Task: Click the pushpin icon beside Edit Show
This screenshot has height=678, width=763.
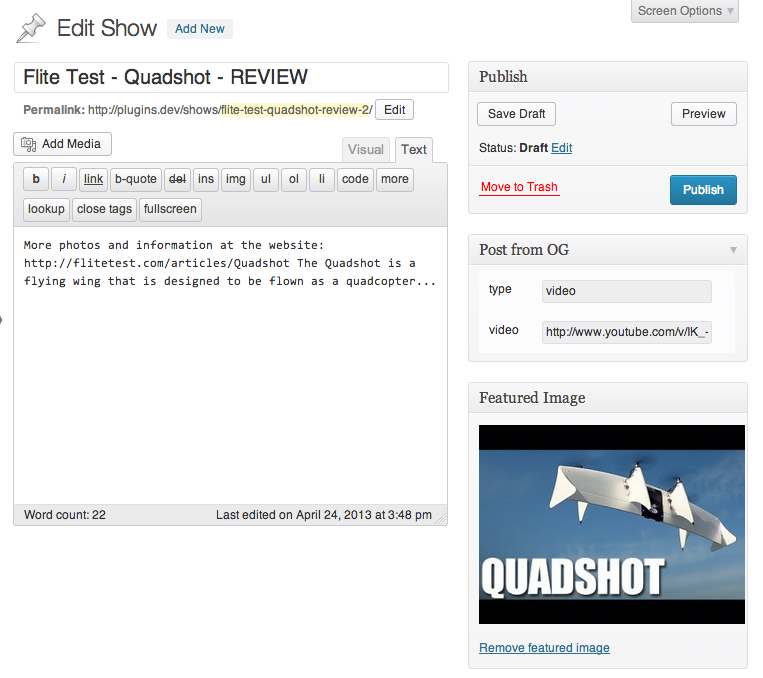Action: [31, 28]
